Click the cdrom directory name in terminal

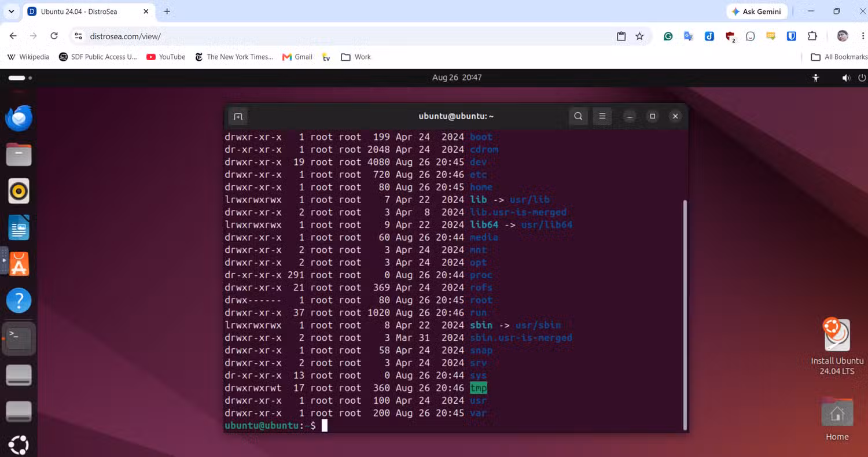(484, 149)
